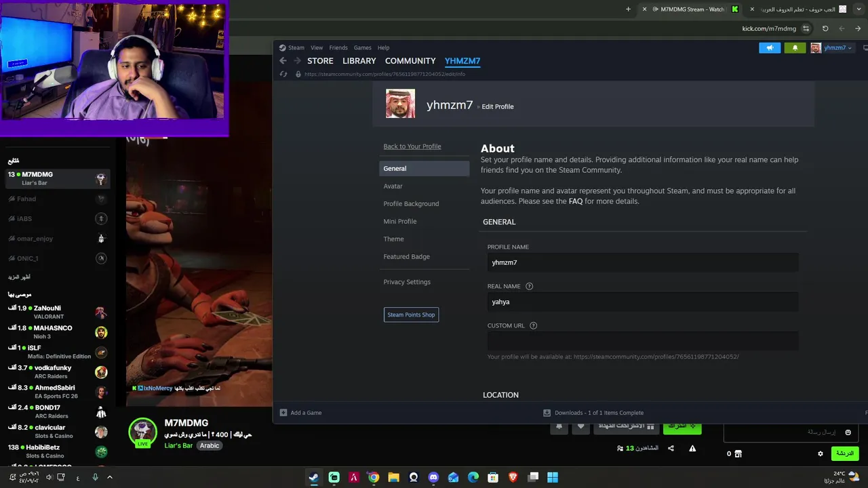Open Kick chat settings with the gear icon
Image resolution: width=868 pixels, height=488 pixels.
(x=820, y=453)
